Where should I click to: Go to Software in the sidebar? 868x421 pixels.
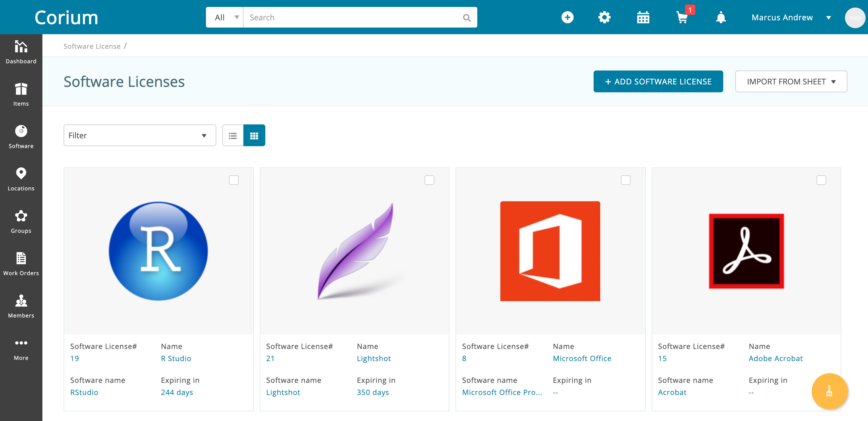[21, 137]
